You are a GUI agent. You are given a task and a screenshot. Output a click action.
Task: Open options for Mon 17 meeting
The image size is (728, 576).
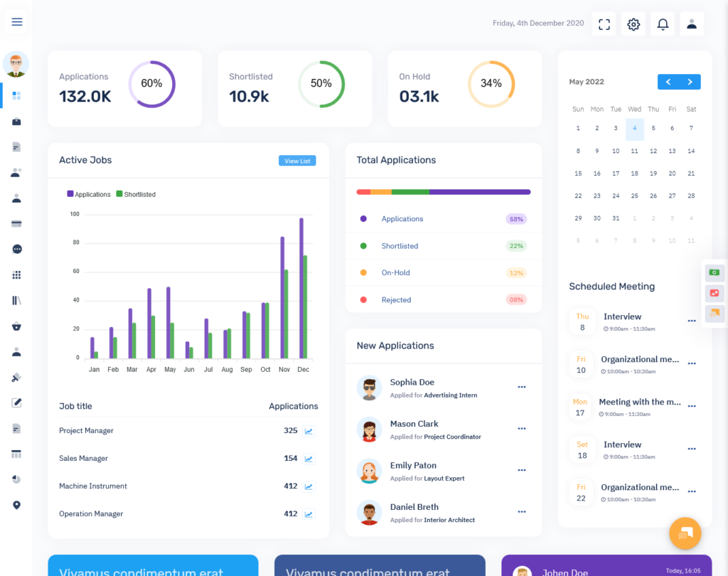coord(692,406)
